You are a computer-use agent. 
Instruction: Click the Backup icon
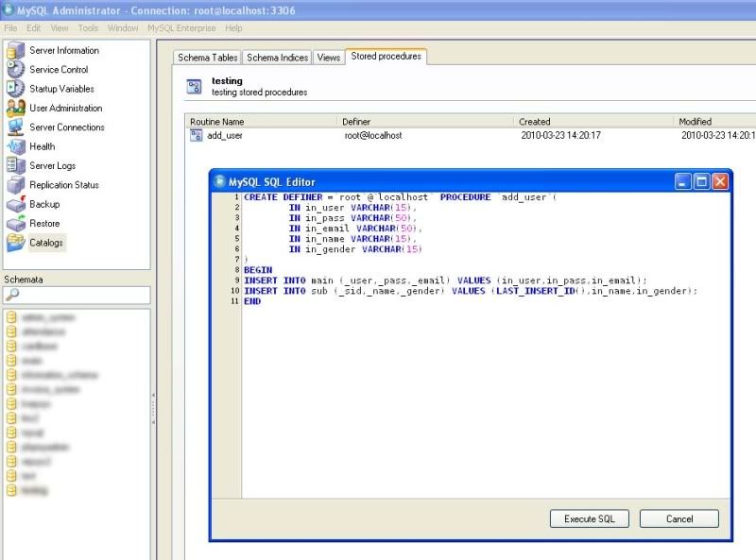[15, 204]
